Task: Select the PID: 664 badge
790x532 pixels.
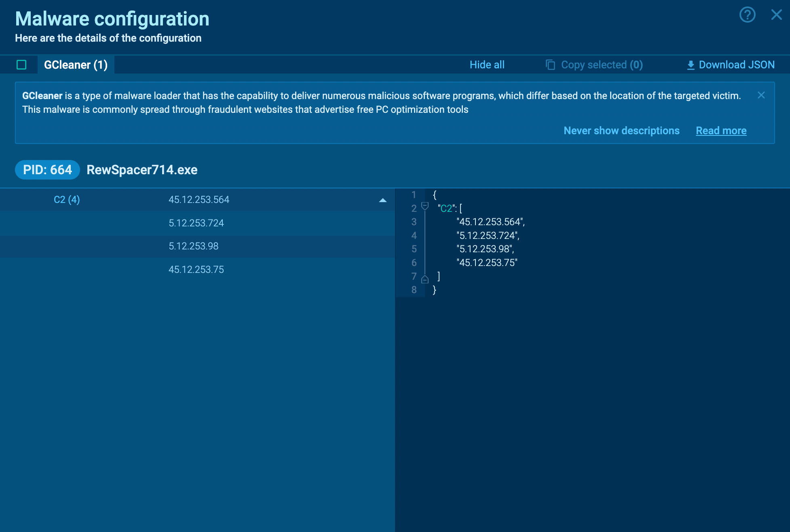Action: tap(47, 170)
